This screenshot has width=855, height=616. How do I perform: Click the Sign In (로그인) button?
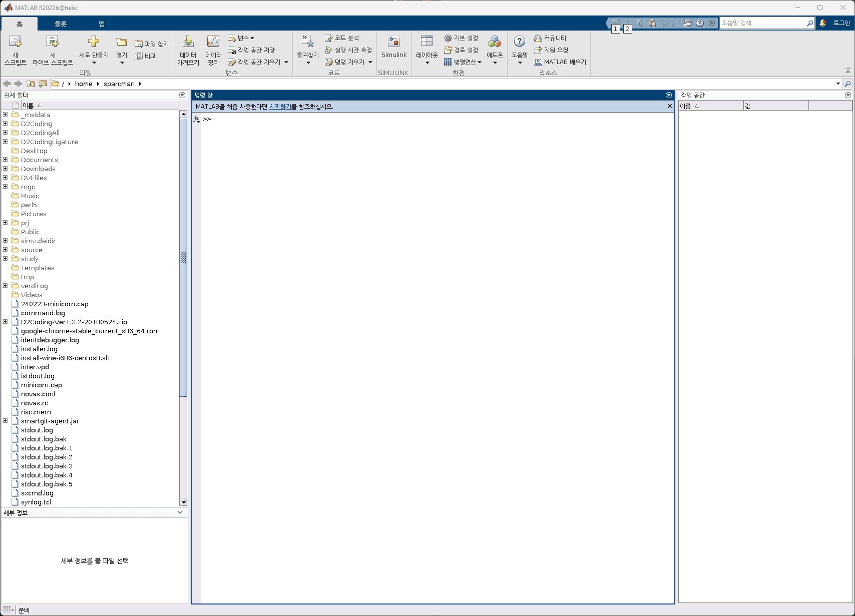(841, 23)
